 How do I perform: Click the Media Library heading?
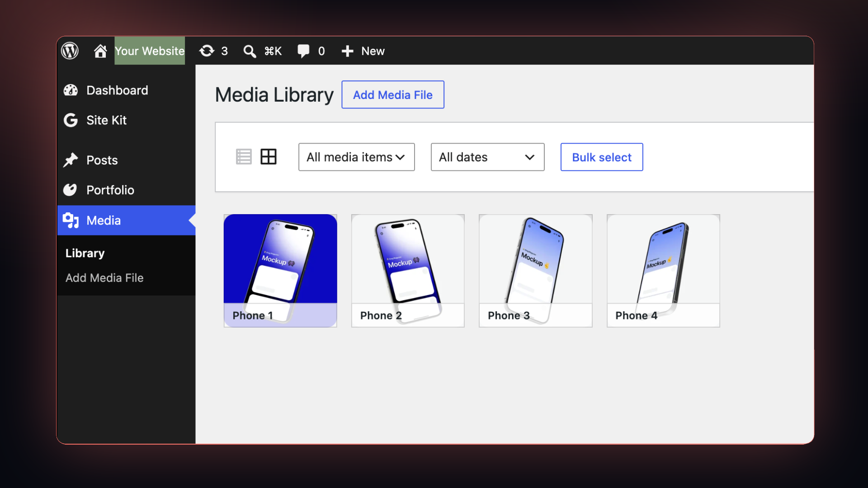click(274, 95)
